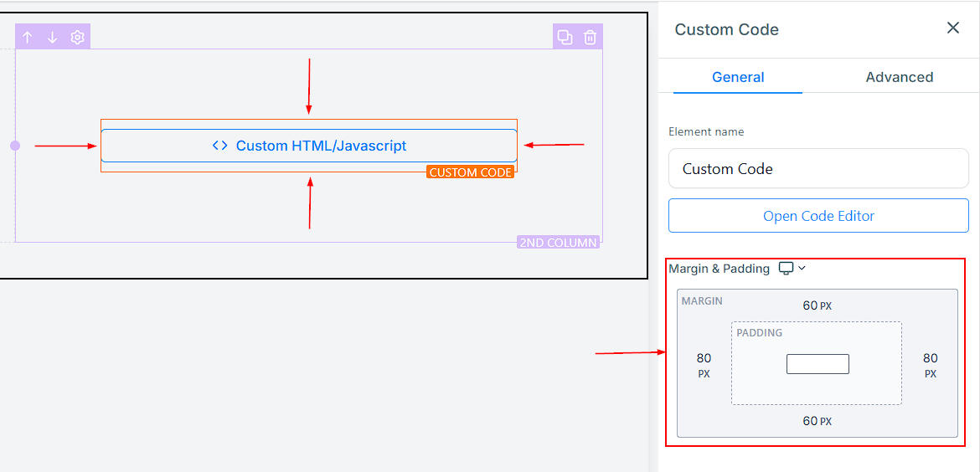
Task: Open the Advanced tab
Action: click(899, 77)
